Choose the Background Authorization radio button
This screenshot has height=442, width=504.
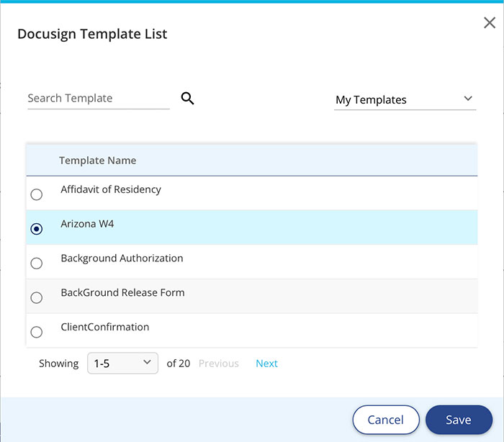pyautogui.click(x=36, y=263)
